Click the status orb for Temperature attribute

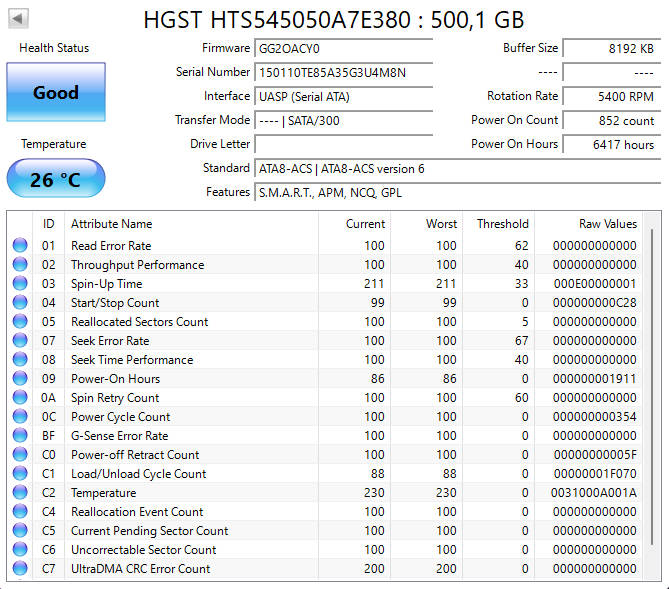point(20,493)
